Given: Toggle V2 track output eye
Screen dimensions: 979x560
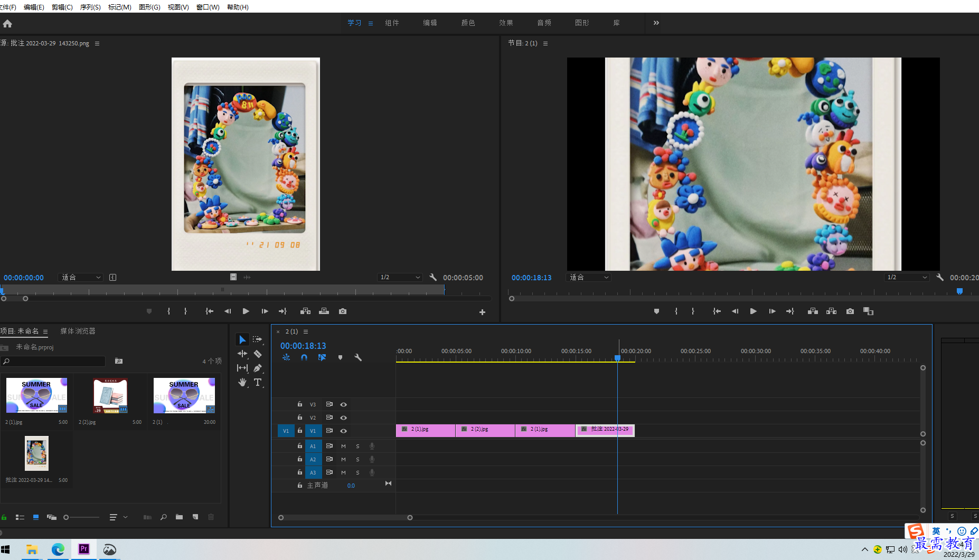Looking at the screenshot, I should tap(343, 417).
